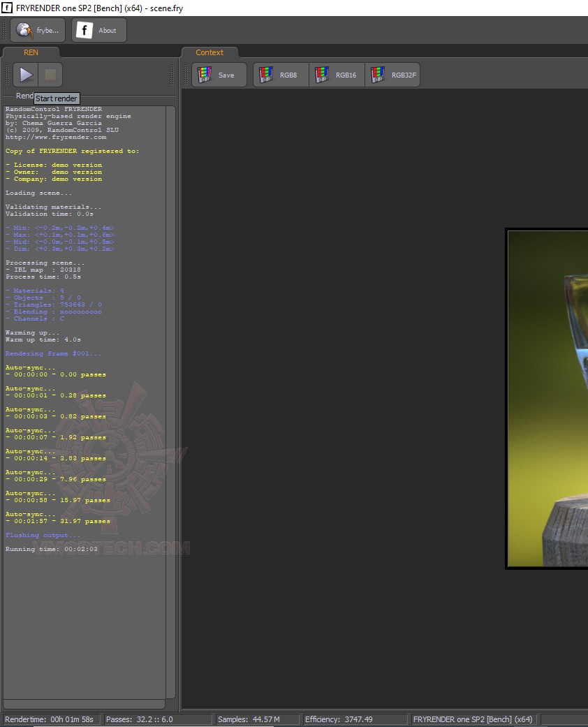Click the horizontal scrollbar below the log
The width and height of the screenshot is (588, 727).
(84, 704)
